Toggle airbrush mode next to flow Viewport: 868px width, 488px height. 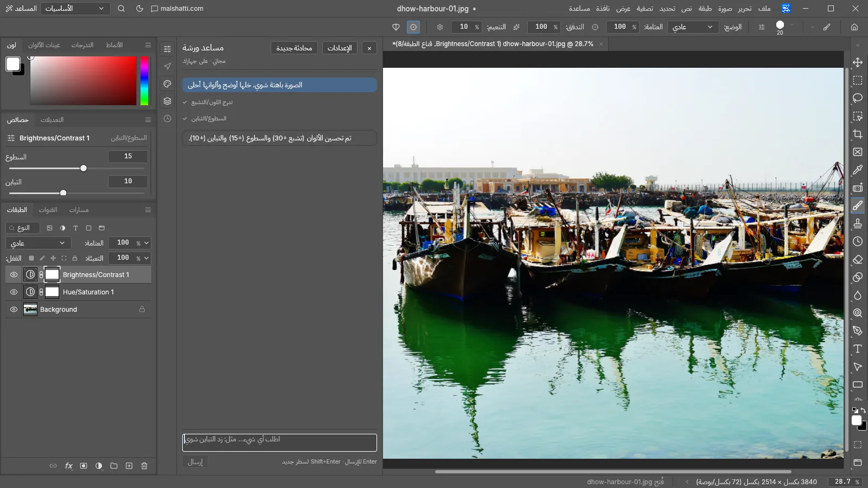point(516,27)
